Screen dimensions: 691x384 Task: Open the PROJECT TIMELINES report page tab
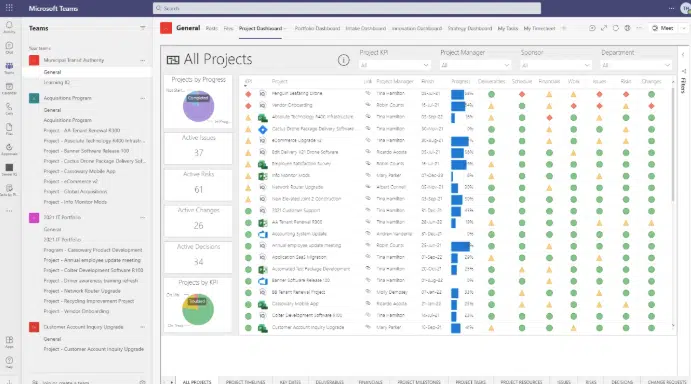click(245, 381)
